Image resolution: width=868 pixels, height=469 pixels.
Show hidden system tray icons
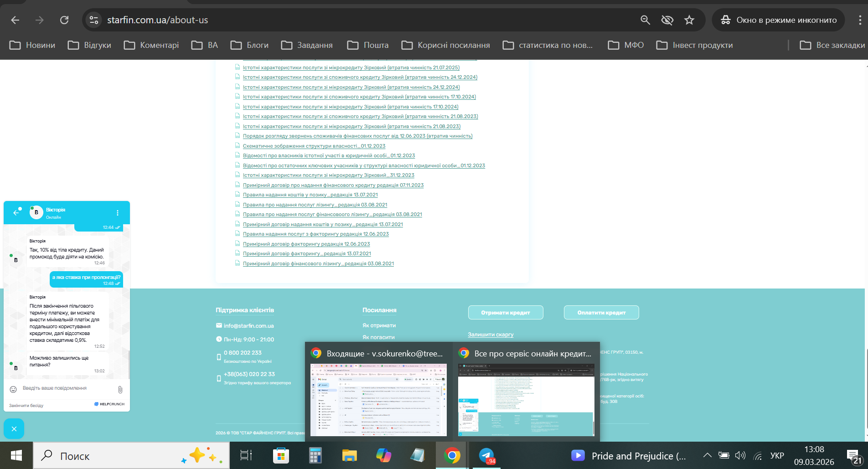click(707, 455)
